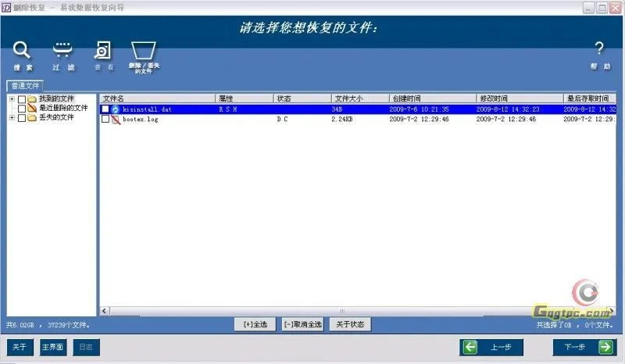625x364 pixels.
Task: Click the 日志 log button
Action: coord(86,347)
